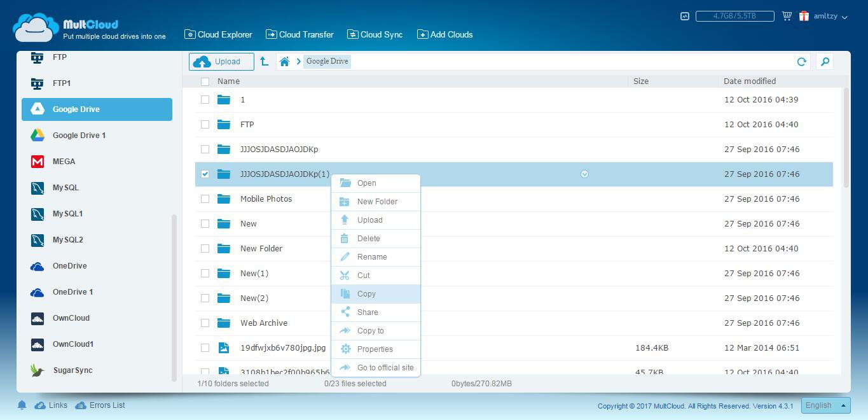Click the dropdown arrow on the selected row
The image size is (868, 420).
[x=584, y=174]
